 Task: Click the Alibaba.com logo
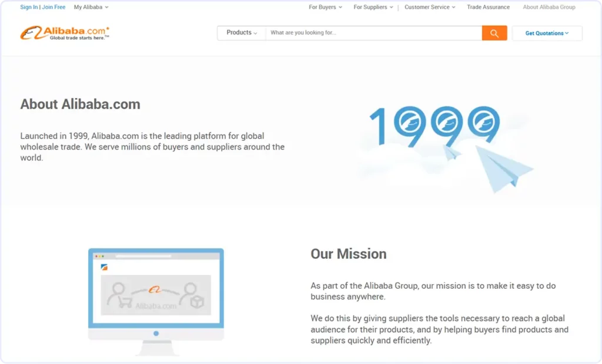tap(65, 33)
